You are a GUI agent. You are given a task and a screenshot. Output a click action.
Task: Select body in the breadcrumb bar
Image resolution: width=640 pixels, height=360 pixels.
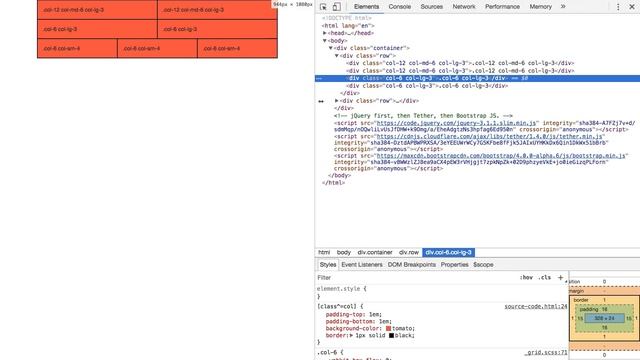pos(343,252)
